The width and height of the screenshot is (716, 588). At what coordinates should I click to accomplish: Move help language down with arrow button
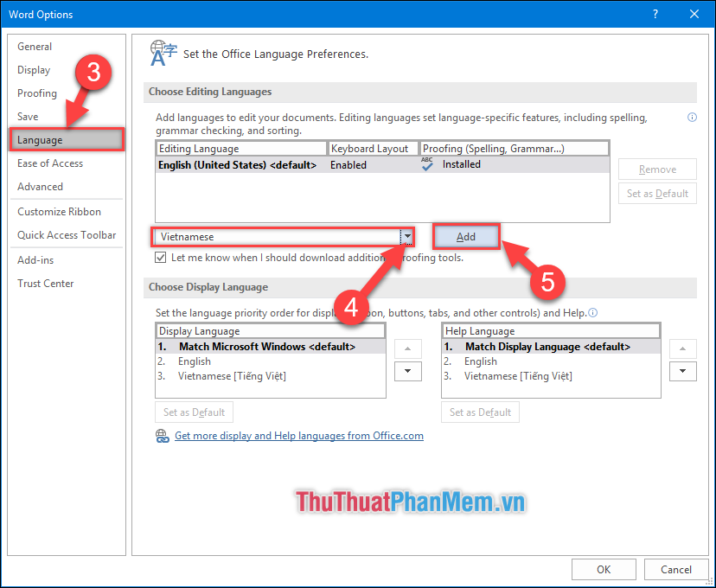682,371
